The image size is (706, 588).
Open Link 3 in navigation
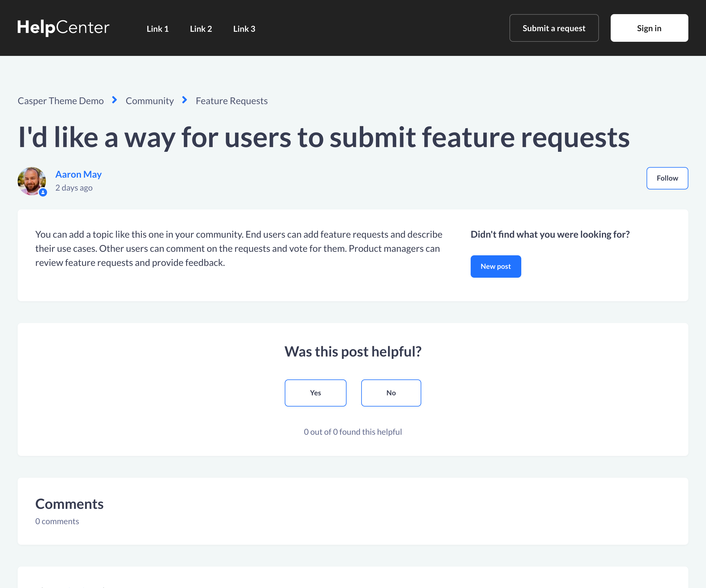244,29
